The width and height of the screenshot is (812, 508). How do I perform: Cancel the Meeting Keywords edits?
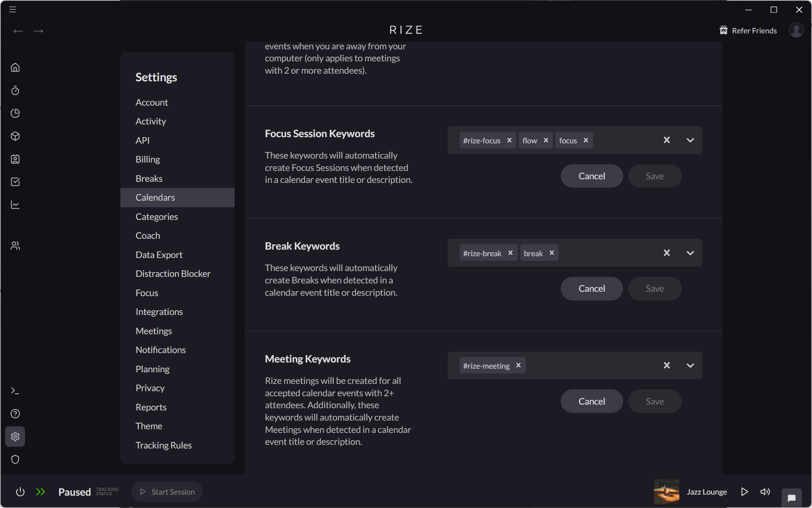click(592, 401)
